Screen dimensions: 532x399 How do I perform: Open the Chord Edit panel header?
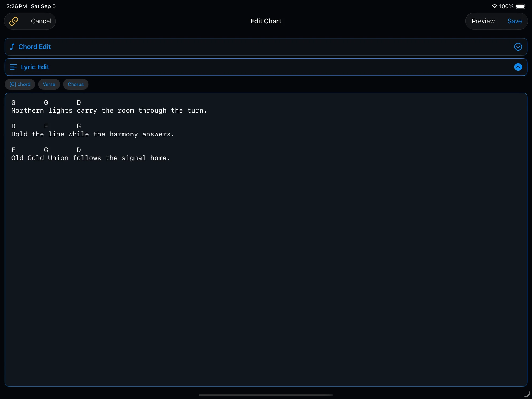click(266, 47)
